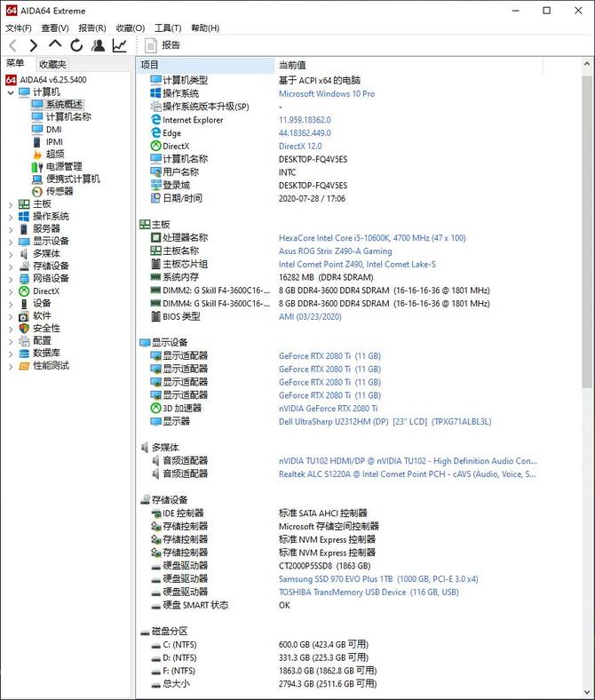This screenshot has height=700, width=595.
Task: Open the graph chart toolbar icon
Action: coord(119,45)
